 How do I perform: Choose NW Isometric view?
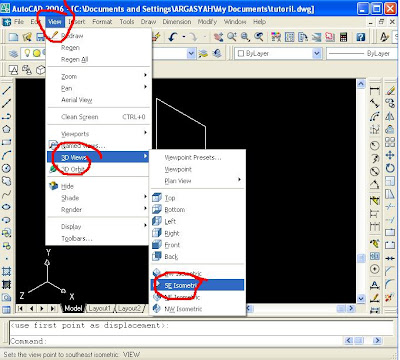[183, 309]
